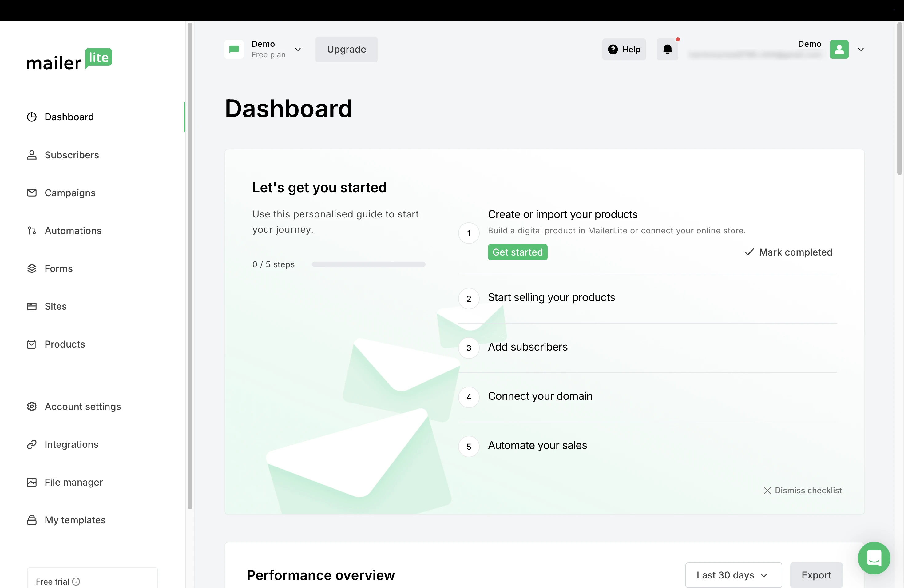The image size is (904, 588).
Task: Click the 0 / 5 steps progress bar
Action: (368, 264)
